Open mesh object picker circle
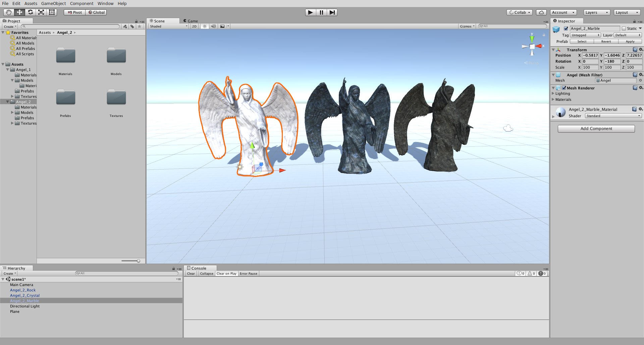The width and height of the screenshot is (644, 345). point(640,80)
